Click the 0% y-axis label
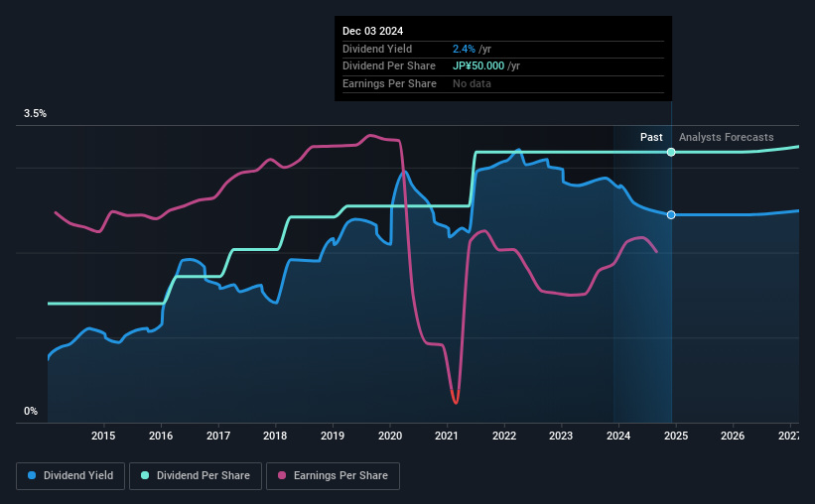Image resolution: width=815 pixels, height=504 pixels. (x=31, y=411)
